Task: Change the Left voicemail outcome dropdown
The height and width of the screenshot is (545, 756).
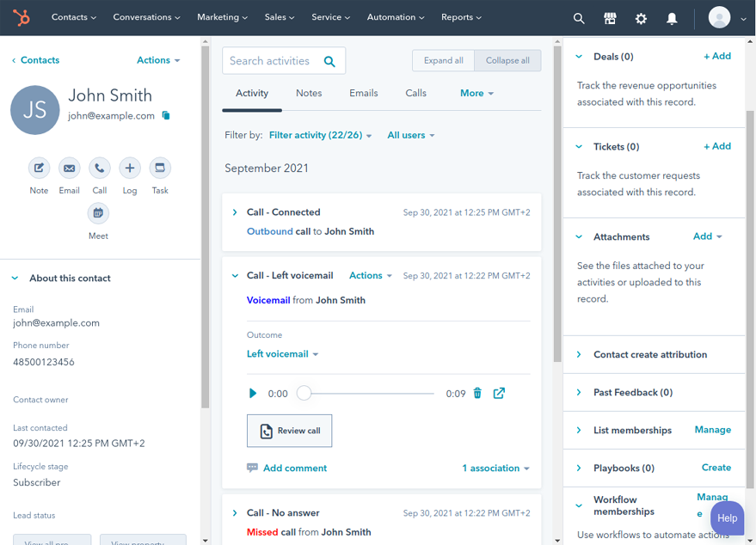Action: (x=283, y=353)
